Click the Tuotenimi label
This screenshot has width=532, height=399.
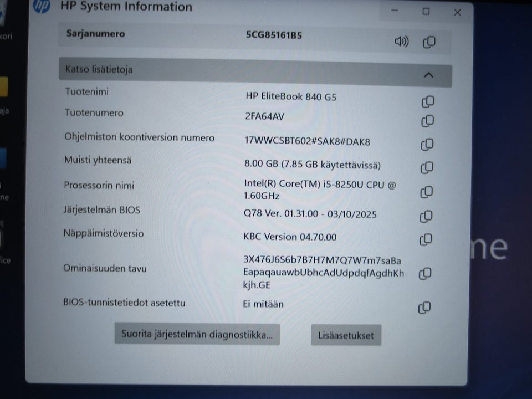click(x=87, y=91)
